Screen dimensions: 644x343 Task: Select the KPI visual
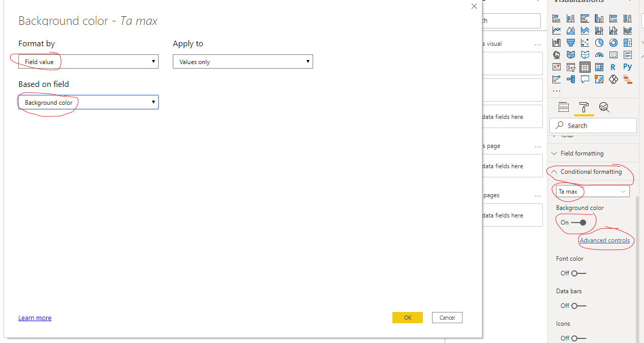pos(557,67)
